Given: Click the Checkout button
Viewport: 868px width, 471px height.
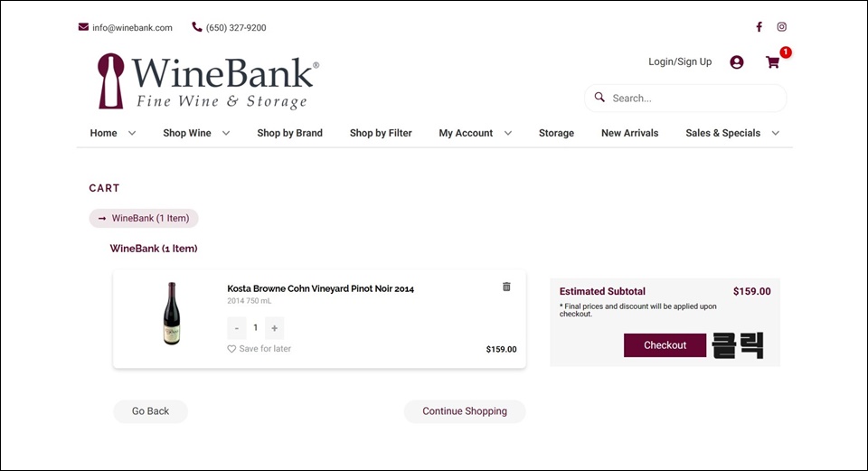Looking at the screenshot, I should [665, 344].
